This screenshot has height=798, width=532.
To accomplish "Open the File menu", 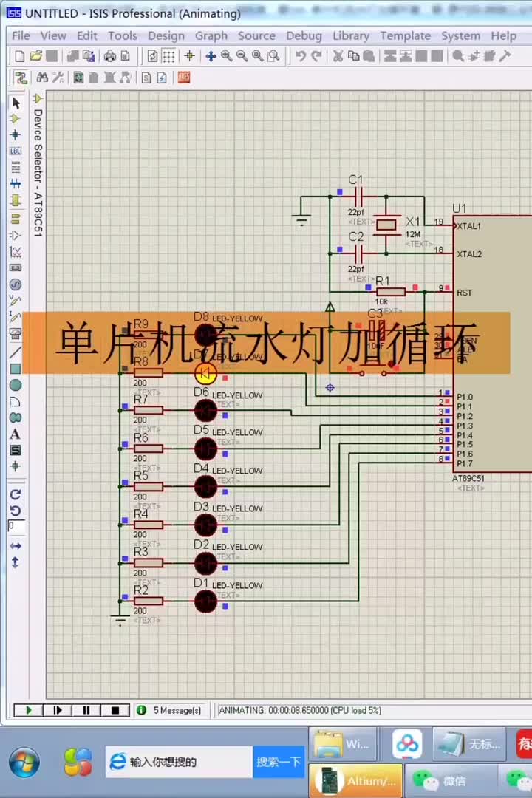I will pos(21,35).
